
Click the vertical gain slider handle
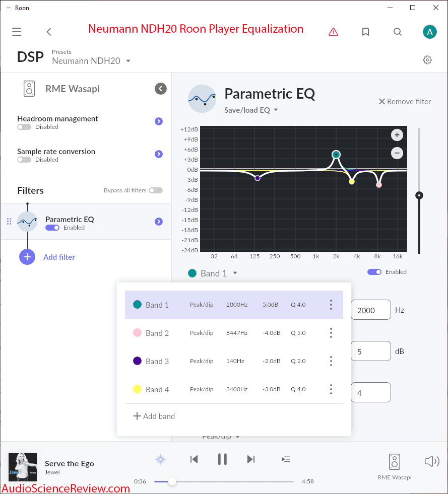(419, 195)
